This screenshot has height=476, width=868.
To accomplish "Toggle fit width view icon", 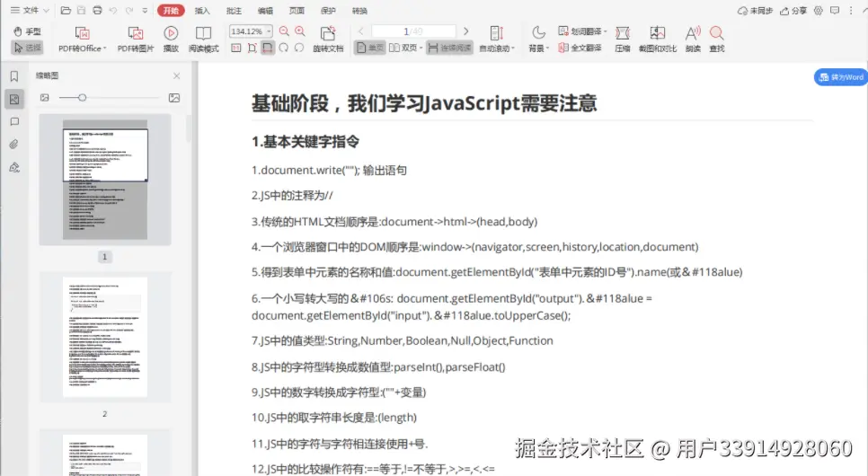I will [268, 48].
